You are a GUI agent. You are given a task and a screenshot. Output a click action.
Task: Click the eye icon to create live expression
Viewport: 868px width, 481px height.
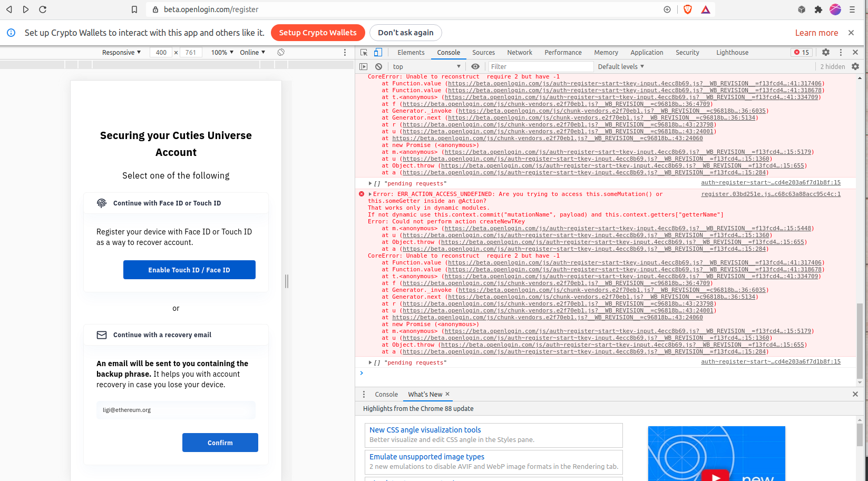[x=475, y=66]
